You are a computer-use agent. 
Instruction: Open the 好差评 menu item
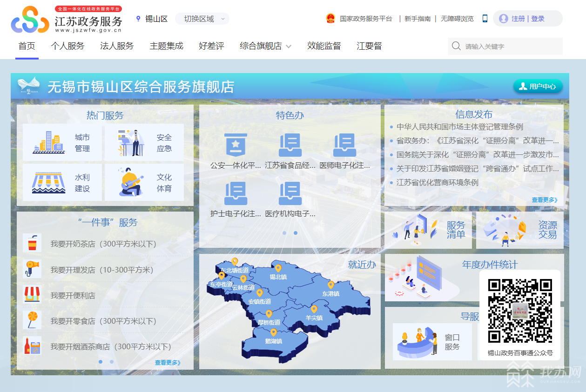pyautogui.click(x=211, y=46)
